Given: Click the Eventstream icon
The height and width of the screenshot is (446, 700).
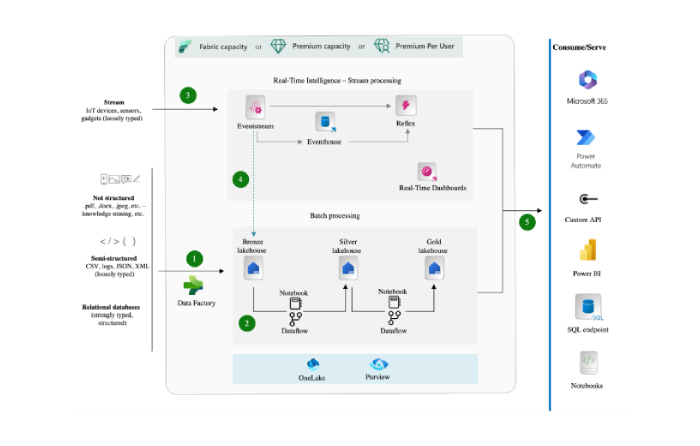Looking at the screenshot, I should click(257, 107).
